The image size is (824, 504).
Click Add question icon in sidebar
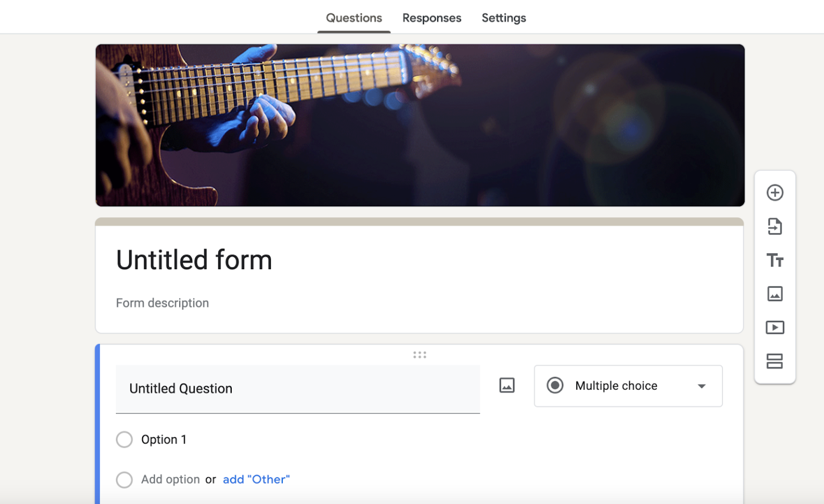[775, 192]
